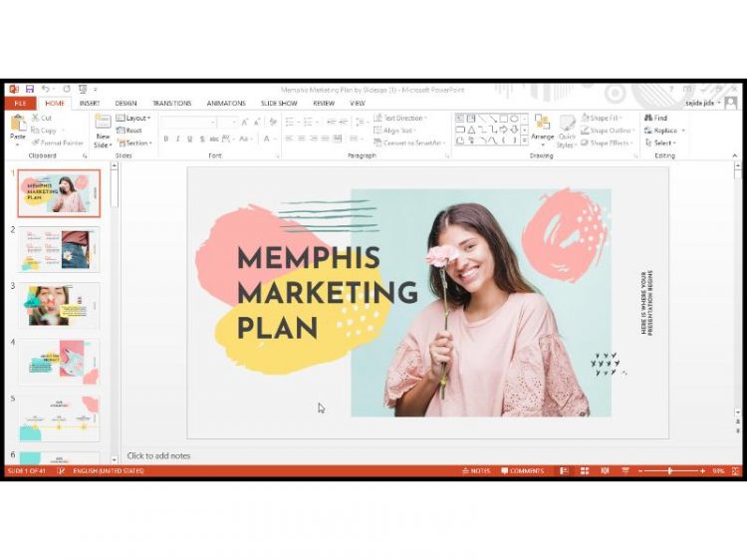
Task: Open the Align Text dropdown
Action: tap(395, 131)
